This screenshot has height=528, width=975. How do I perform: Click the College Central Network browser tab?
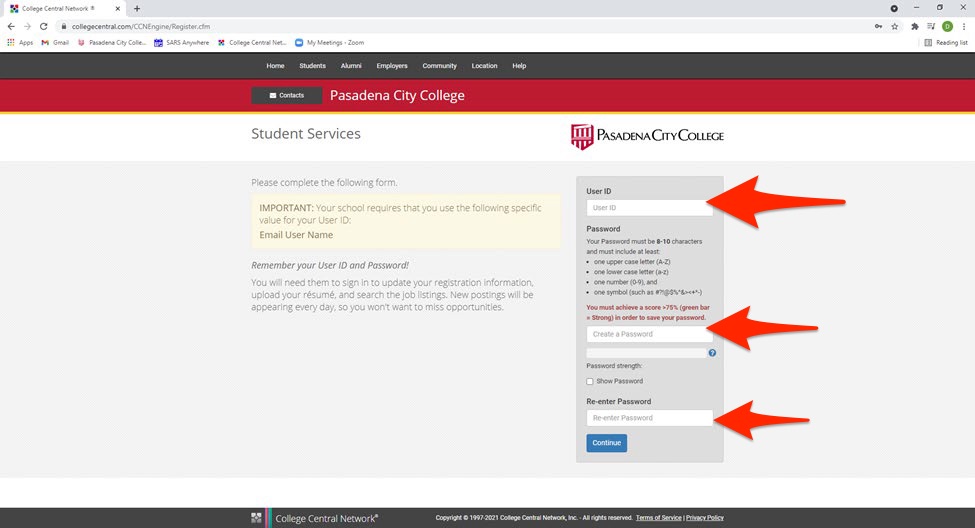[64, 9]
